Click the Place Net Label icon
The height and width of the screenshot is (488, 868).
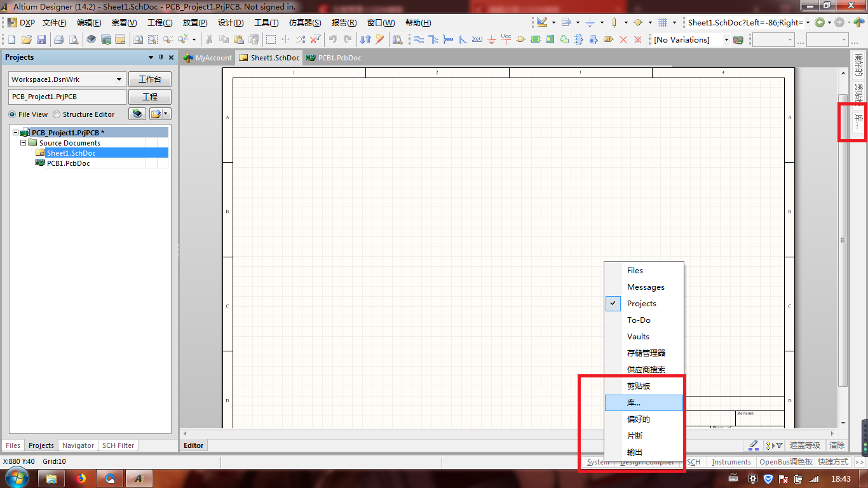point(477,39)
